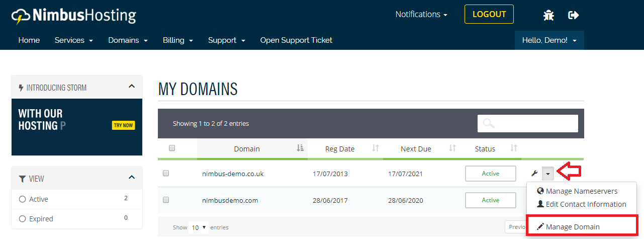644x239 pixels.
Task: Click the search magnifier icon
Action: [x=488, y=123]
